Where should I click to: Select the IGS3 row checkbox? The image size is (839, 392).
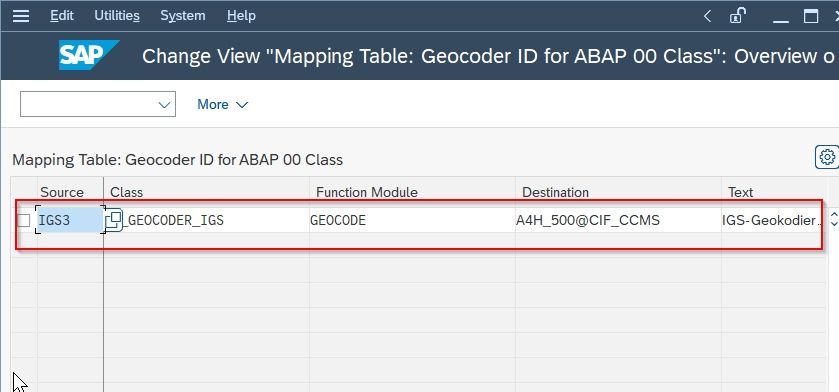click(24, 220)
